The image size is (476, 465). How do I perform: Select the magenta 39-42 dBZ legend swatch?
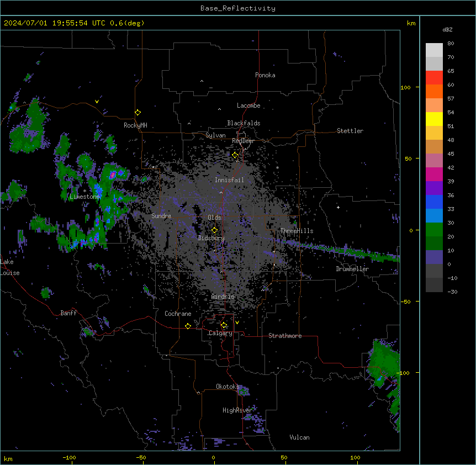[434, 174]
